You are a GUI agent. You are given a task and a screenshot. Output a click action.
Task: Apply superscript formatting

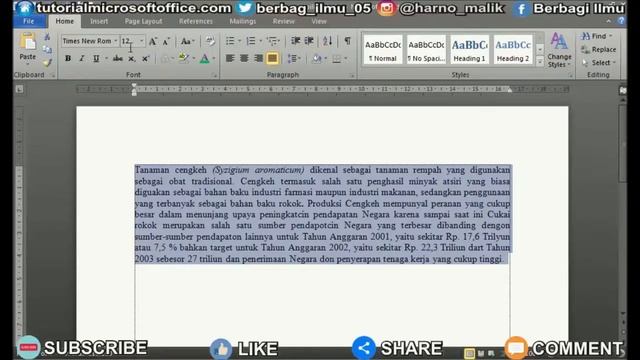tap(145, 59)
